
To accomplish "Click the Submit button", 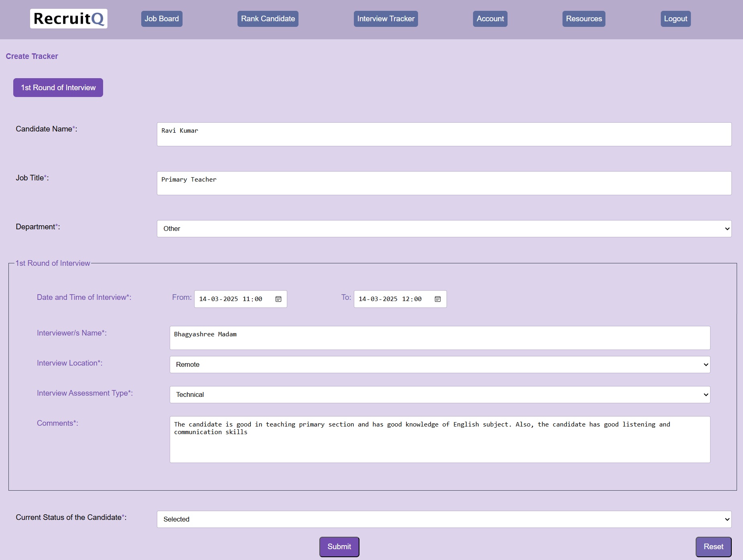I will [339, 546].
